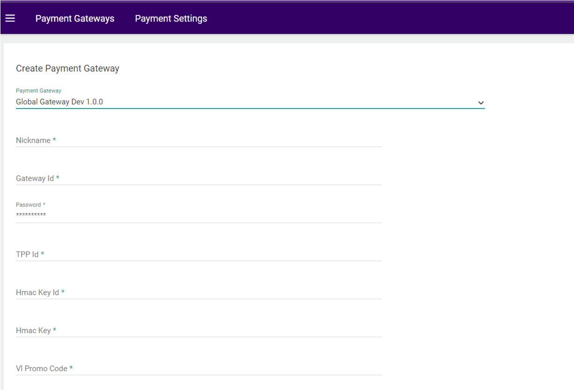The width and height of the screenshot is (574, 392).
Task: Click the purple navigation header bar
Action: (328, 18)
